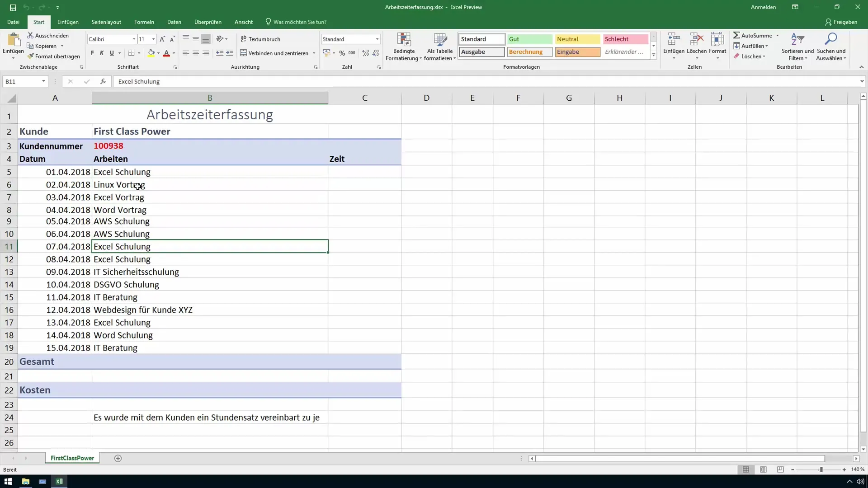Apply Schlecht cell style

(x=625, y=39)
